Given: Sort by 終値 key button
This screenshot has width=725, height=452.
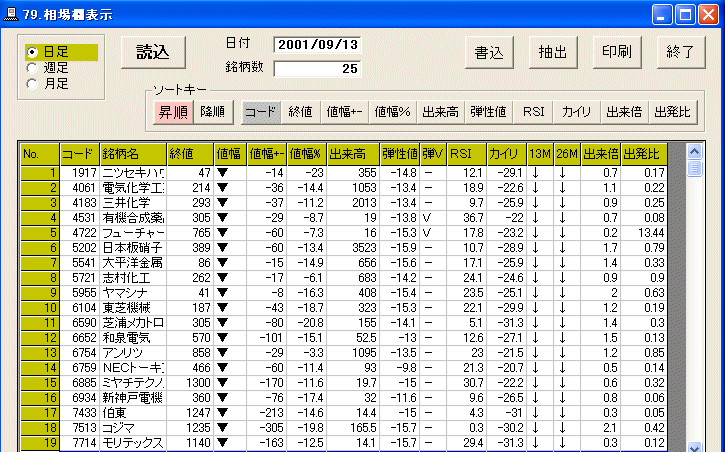Looking at the screenshot, I should click(301, 112).
